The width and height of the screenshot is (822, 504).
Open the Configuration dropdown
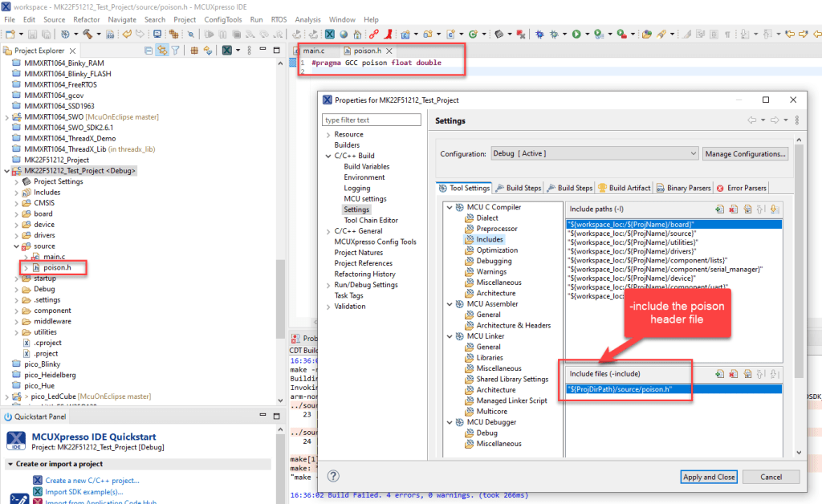point(593,154)
